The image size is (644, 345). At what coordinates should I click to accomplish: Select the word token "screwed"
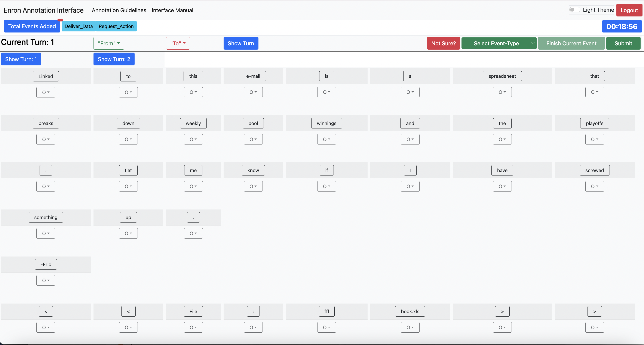[595, 170]
